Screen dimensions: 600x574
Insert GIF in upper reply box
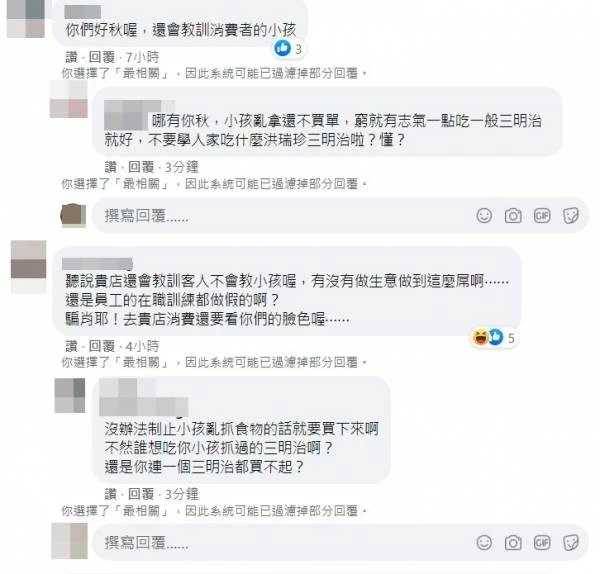coord(542,215)
